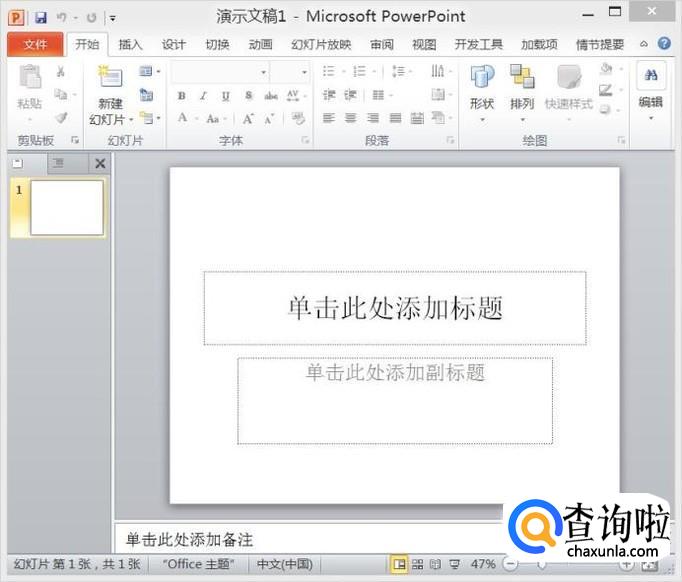Open the 情节提要 tab
The width and height of the screenshot is (682, 582).
click(600, 44)
